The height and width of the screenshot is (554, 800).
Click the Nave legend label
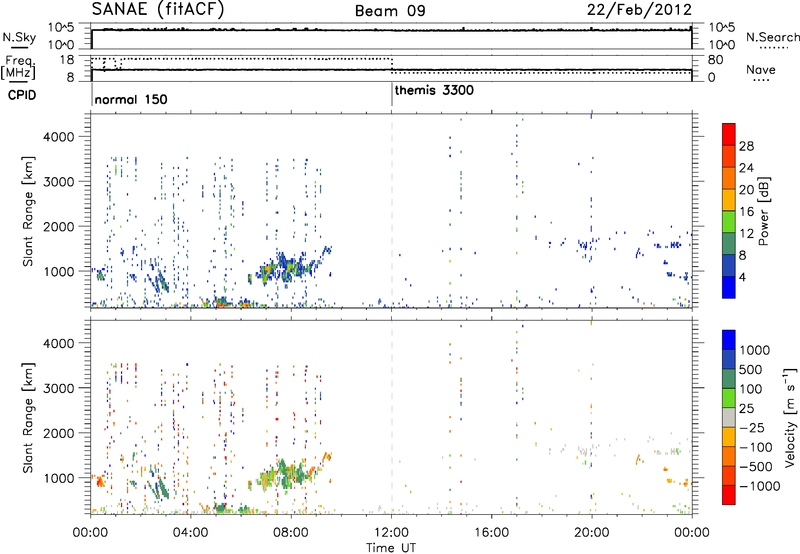(x=761, y=69)
